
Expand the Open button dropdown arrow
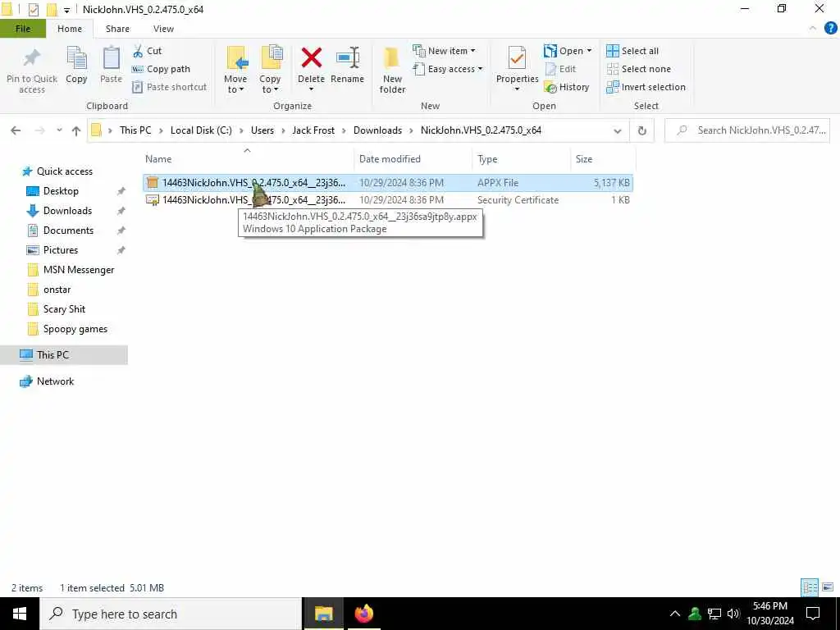pos(589,51)
